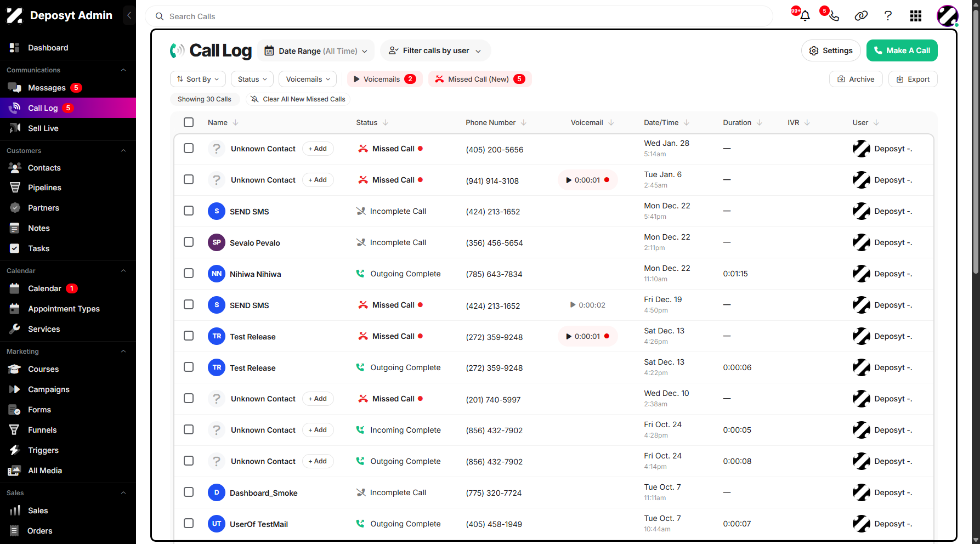The image size is (980, 544).
Task: Check the row for (405) 200-5656
Action: (189, 148)
